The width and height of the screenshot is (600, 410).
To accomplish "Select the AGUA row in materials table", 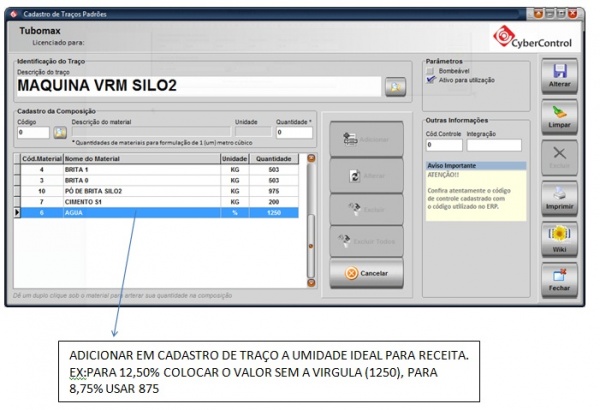I will (x=160, y=212).
